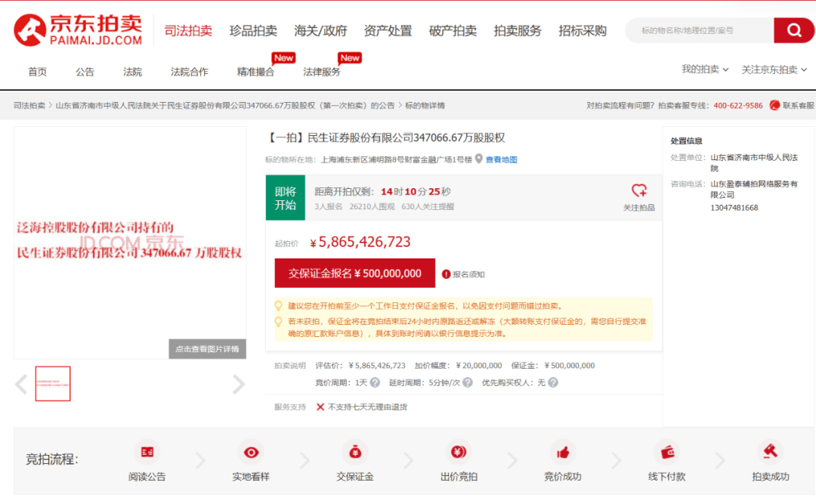Click the 出价竞拍 yuan coin icon
The height and width of the screenshot is (504, 816).
coord(459,452)
